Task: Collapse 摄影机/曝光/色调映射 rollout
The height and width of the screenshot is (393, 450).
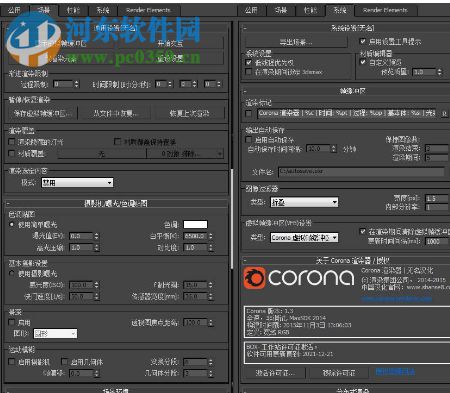Action: pos(116,203)
